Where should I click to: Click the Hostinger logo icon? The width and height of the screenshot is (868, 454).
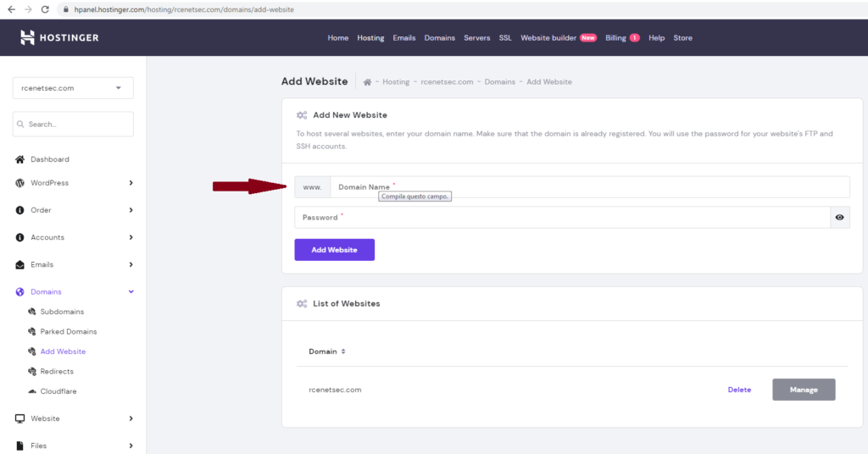click(27, 37)
